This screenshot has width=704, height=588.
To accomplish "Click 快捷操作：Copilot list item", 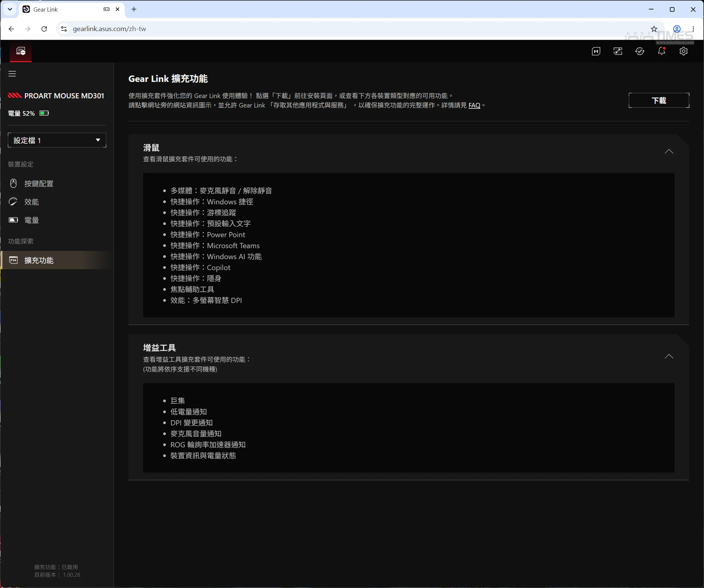I will click(x=201, y=268).
